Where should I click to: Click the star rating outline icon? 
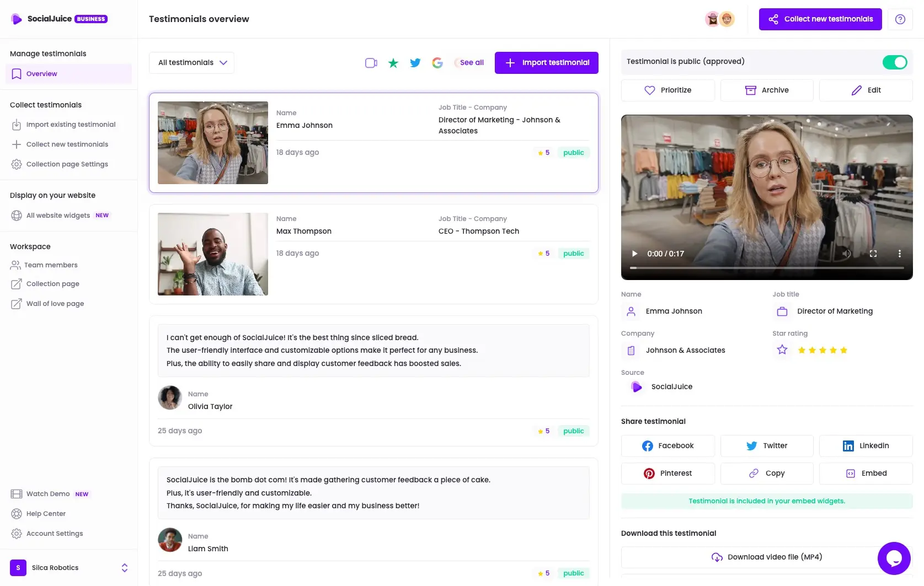(782, 350)
